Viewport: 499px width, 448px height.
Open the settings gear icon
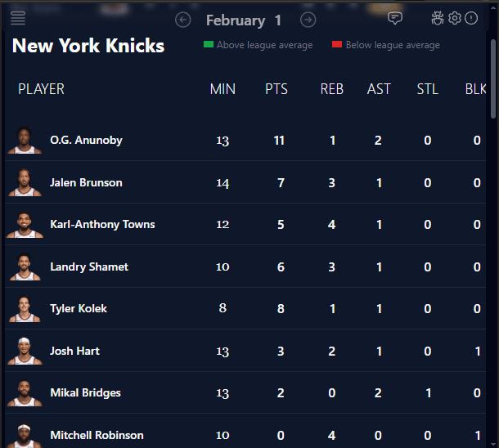pyautogui.click(x=455, y=18)
